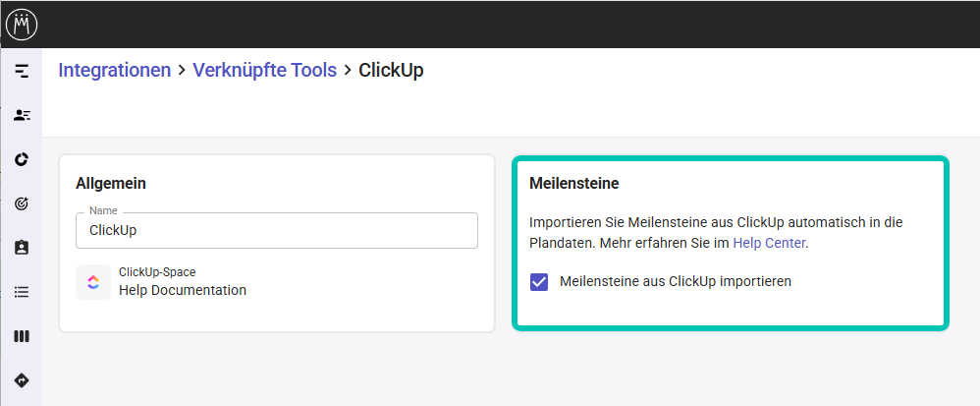Click the Meilensteine section heading
Viewport: 980px width, 406px height.
click(573, 183)
